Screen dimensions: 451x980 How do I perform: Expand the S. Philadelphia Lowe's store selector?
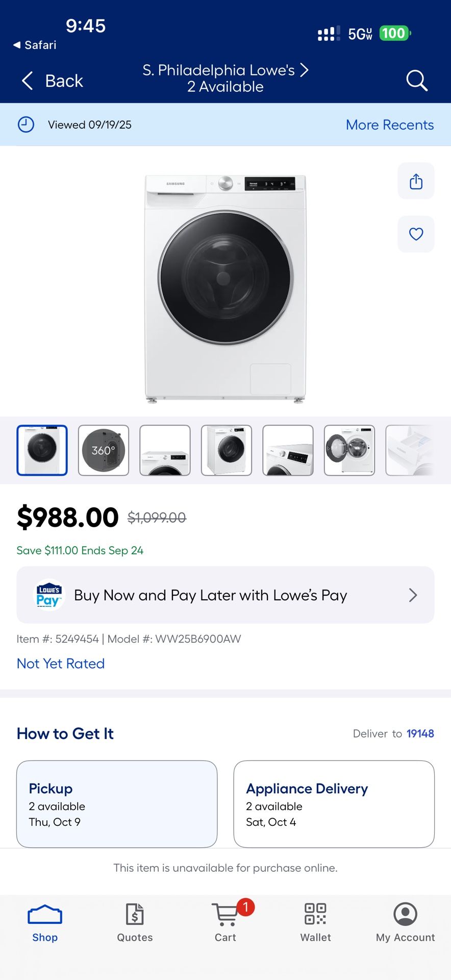click(x=225, y=78)
